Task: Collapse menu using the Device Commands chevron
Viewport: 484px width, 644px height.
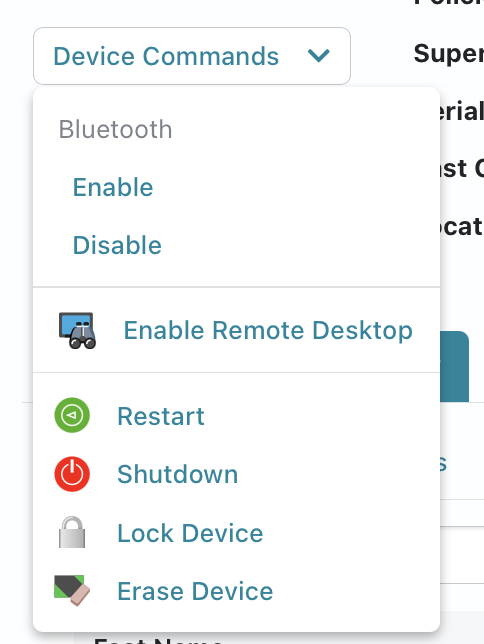Action: (x=319, y=56)
